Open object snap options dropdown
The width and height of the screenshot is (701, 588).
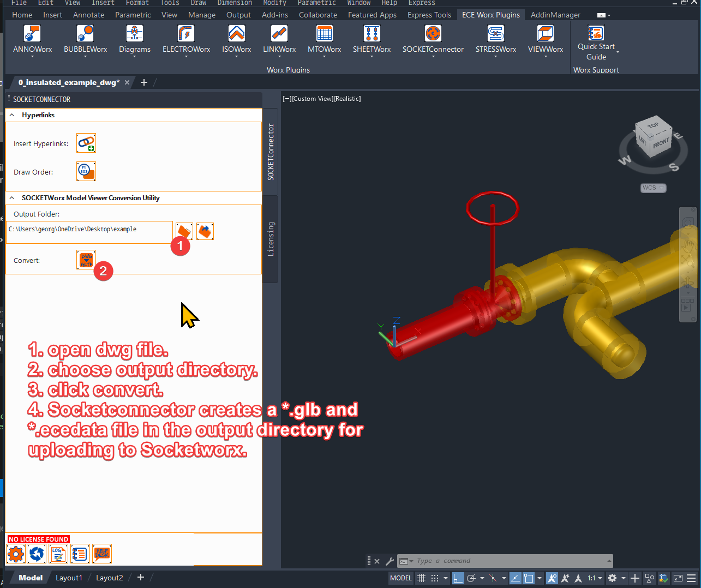pos(540,578)
